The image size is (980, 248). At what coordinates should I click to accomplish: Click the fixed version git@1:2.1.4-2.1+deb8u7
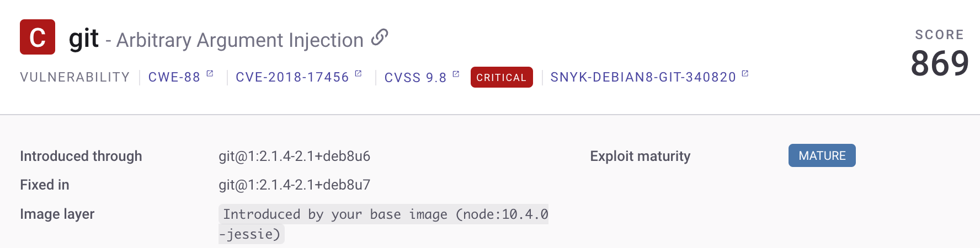294,185
